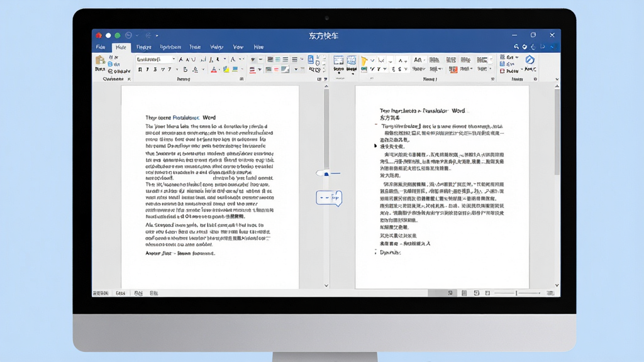The height and width of the screenshot is (362, 644).
Task: Click the back arrow icon in the title bar
Action: point(148,35)
